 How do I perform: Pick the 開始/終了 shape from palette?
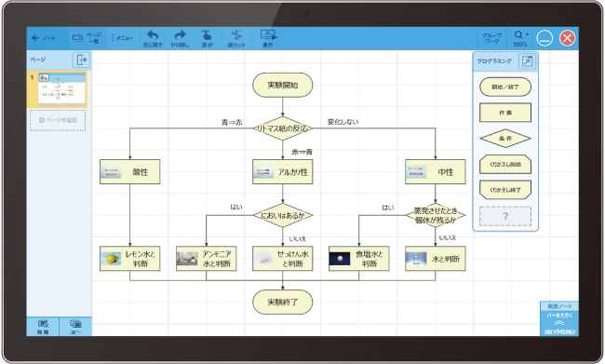coord(505,87)
